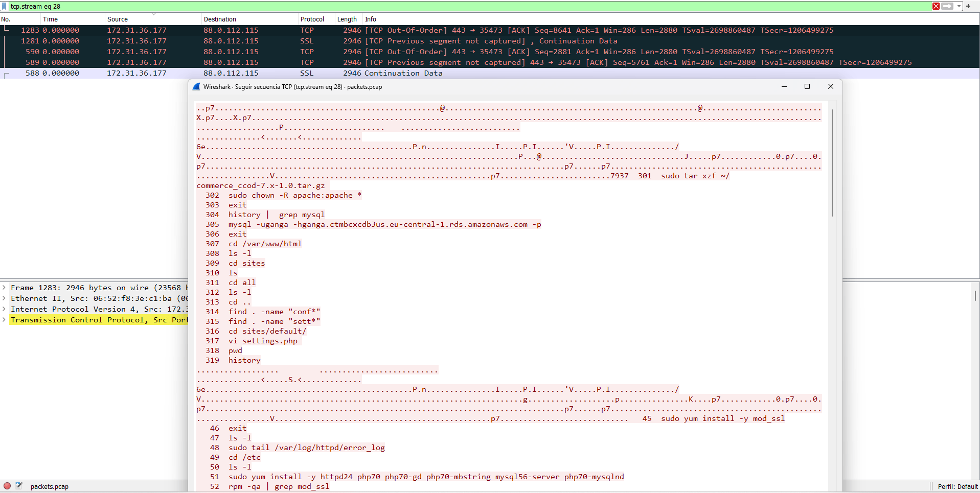980x493 pixels.
Task: Sort by the Protocol column header
Action: point(316,19)
